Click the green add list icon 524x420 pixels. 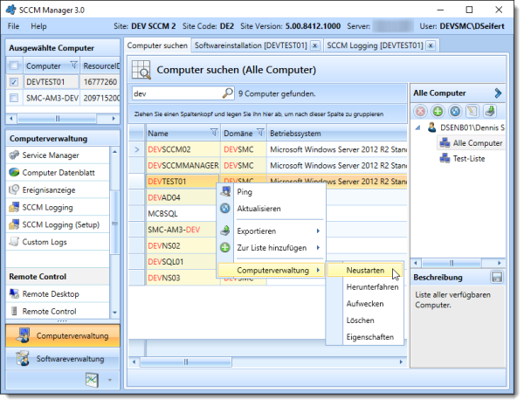pos(438,111)
